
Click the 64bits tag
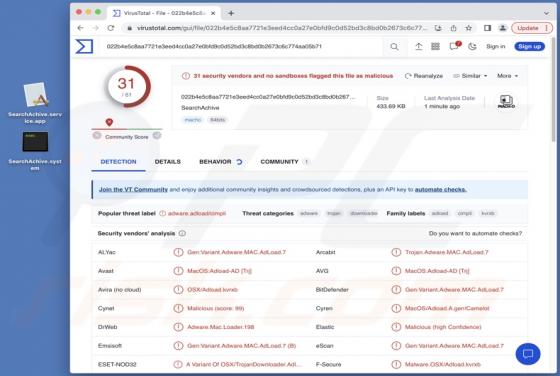click(218, 120)
